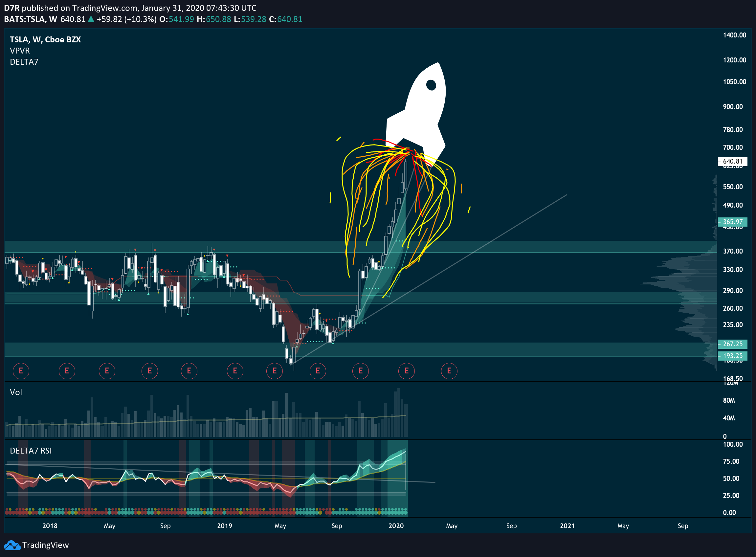Select the 'BATS:TSLA, W' symbol header
756x557 pixels.
[x=30, y=19]
